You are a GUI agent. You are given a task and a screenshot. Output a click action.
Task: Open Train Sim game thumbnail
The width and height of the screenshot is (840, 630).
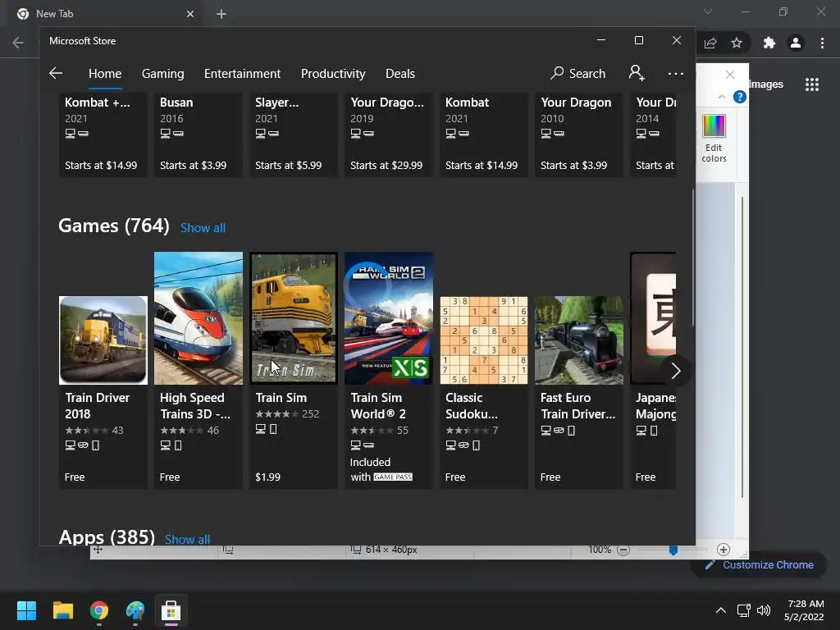[x=294, y=318]
